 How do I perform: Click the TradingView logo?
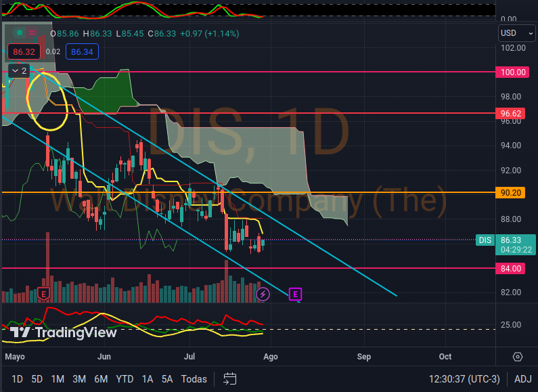click(x=64, y=332)
